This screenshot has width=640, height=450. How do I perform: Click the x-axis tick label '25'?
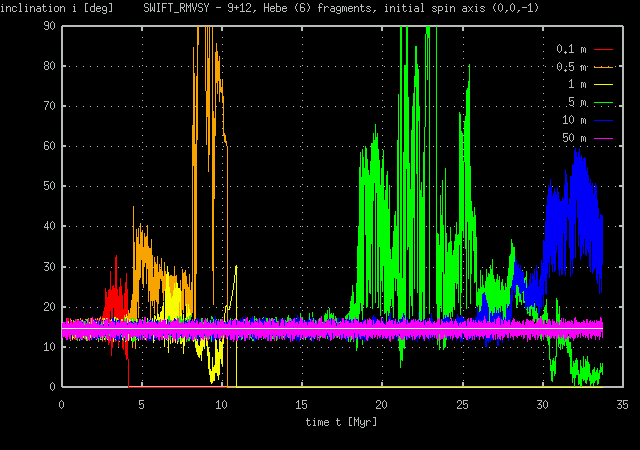point(462,405)
